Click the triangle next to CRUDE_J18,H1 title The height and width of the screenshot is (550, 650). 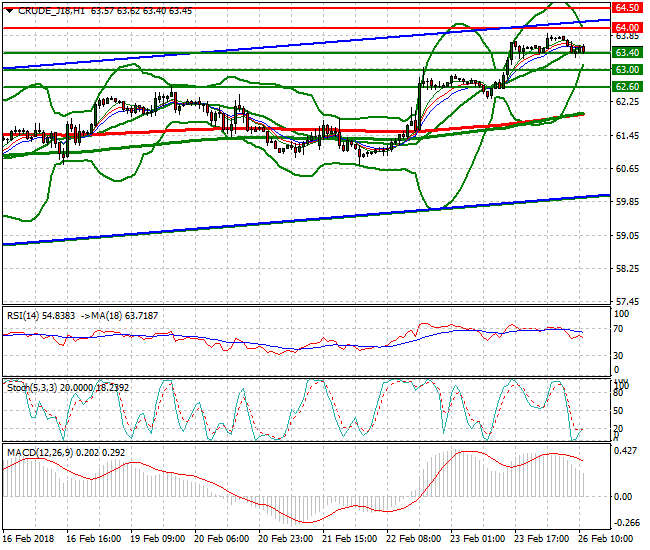pos(9,11)
